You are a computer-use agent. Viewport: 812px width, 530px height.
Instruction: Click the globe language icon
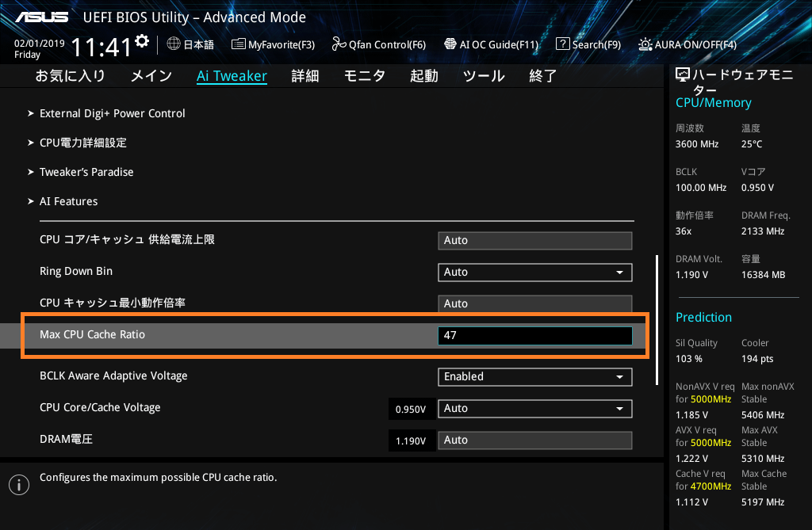tap(174, 44)
